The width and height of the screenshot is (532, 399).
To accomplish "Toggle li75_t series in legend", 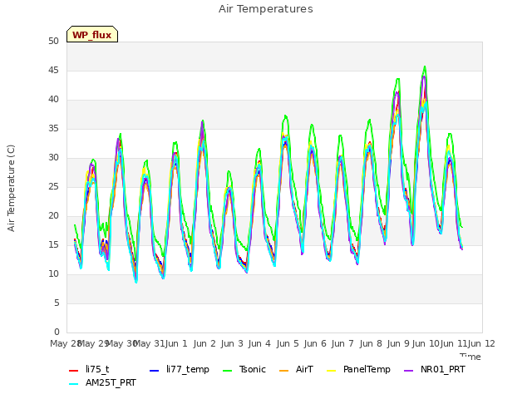I will (89, 369).
